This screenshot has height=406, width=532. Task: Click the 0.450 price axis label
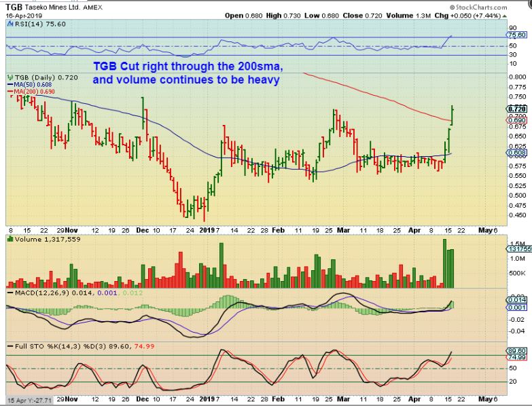click(x=518, y=215)
